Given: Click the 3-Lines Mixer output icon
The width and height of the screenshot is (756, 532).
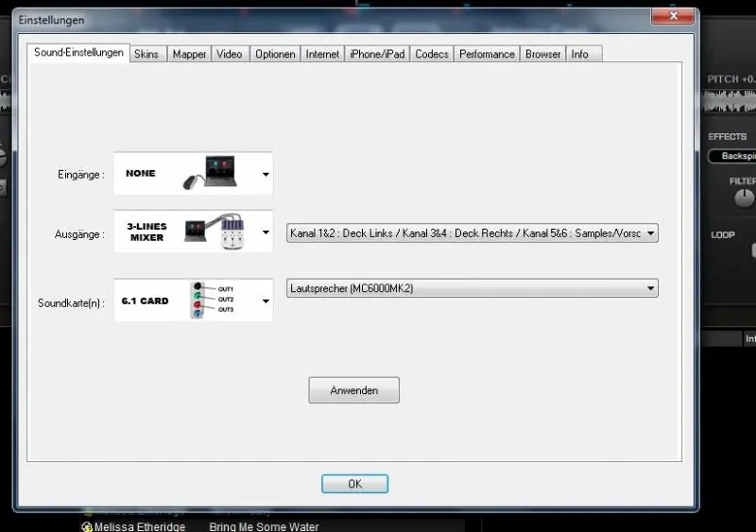Looking at the screenshot, I should tap(213, 232).
